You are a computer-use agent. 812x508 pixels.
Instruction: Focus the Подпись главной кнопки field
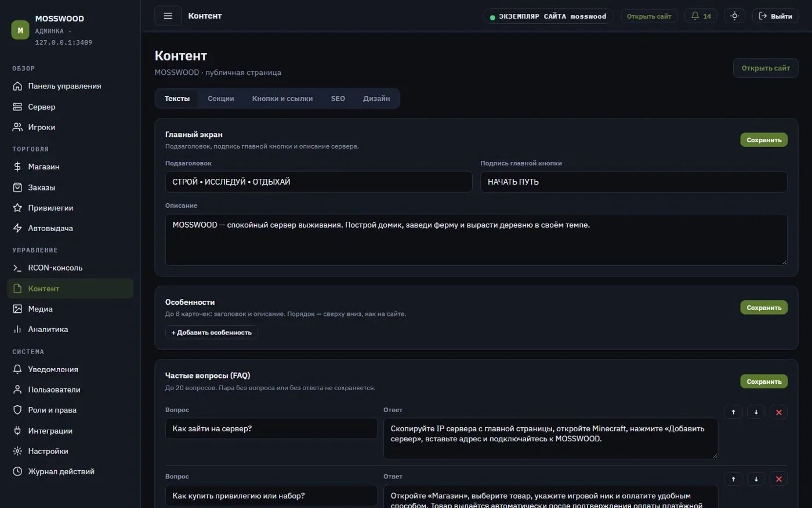(x=634, y=182)
